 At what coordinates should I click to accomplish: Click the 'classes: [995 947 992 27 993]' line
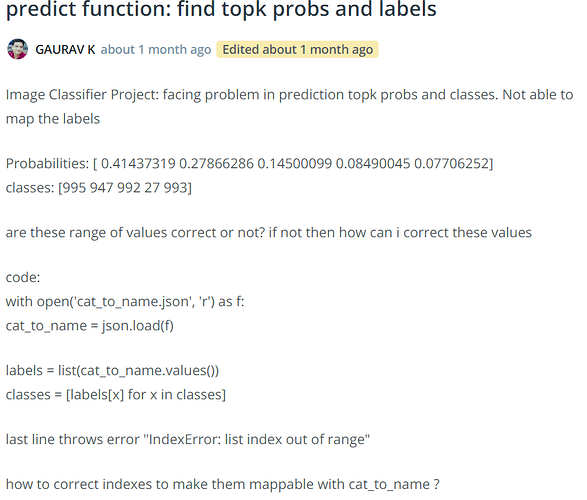pyautogui.click(x=98, y=188)
